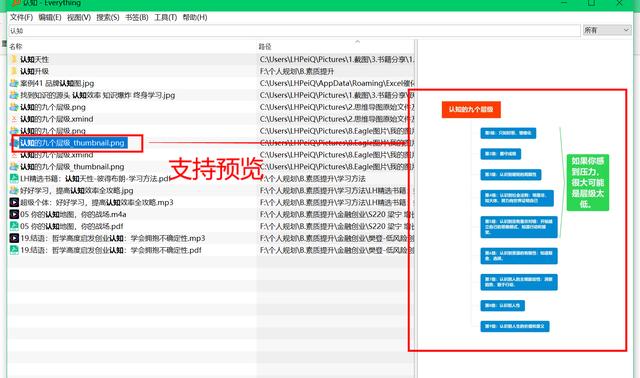
Task: Select file 05 你的认知地图，你的战场.pdf
Action: point(72,226)
